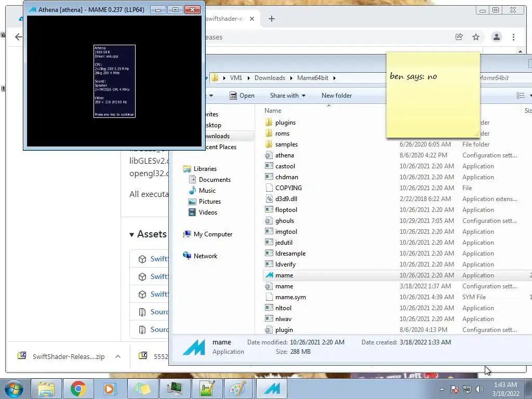The image size is (532, 399).
Task: Click the volume speaker tray icon
Action: (479, 389)
